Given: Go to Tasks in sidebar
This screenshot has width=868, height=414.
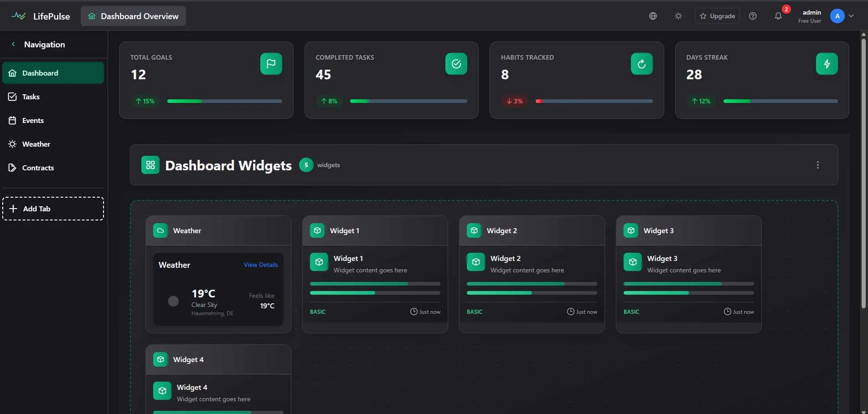Looking at the screenshot, I should pyautogui.click(x=31, y=97).
